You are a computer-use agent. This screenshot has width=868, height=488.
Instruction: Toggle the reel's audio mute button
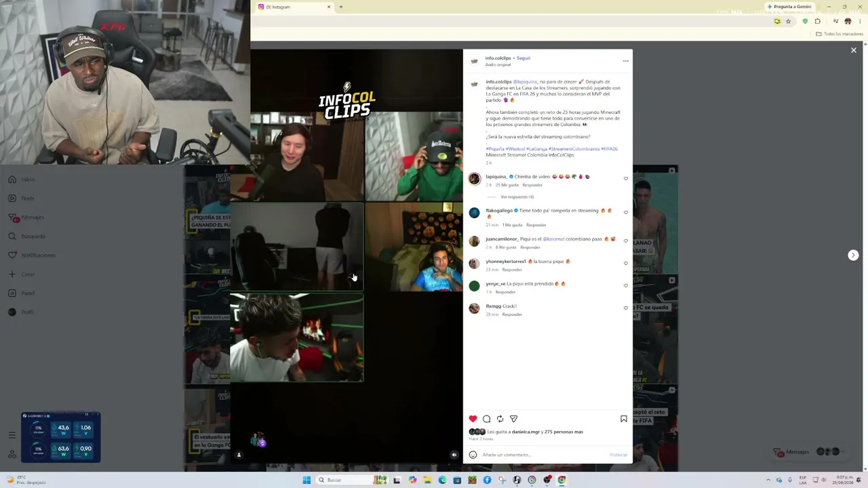(454, 455)
